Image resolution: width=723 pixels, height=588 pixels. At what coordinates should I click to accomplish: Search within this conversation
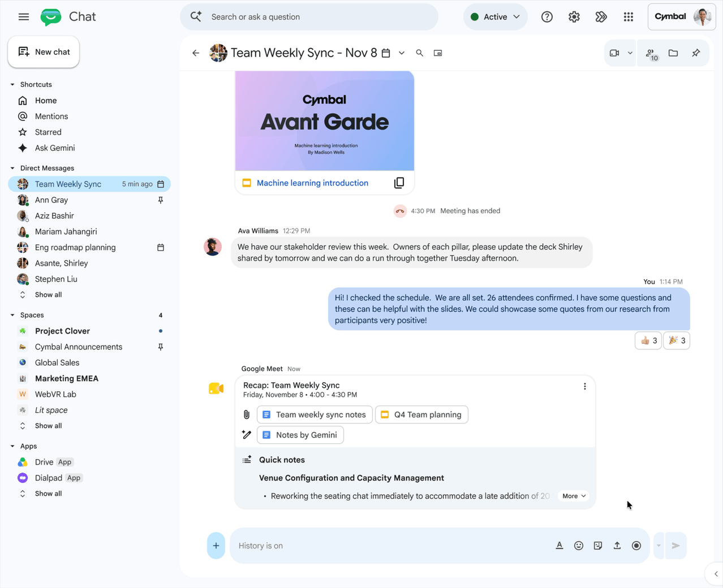tap(420, 53)
